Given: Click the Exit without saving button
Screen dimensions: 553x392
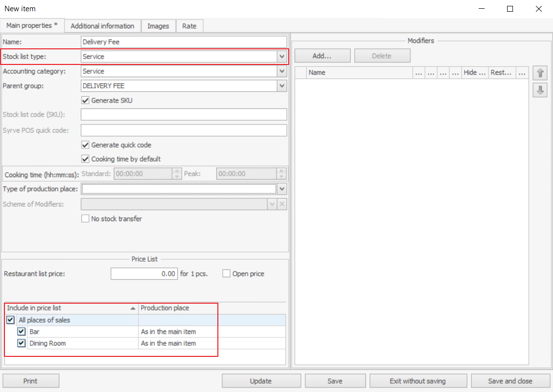Looking at the screenshot, I should tap(418, 381).
